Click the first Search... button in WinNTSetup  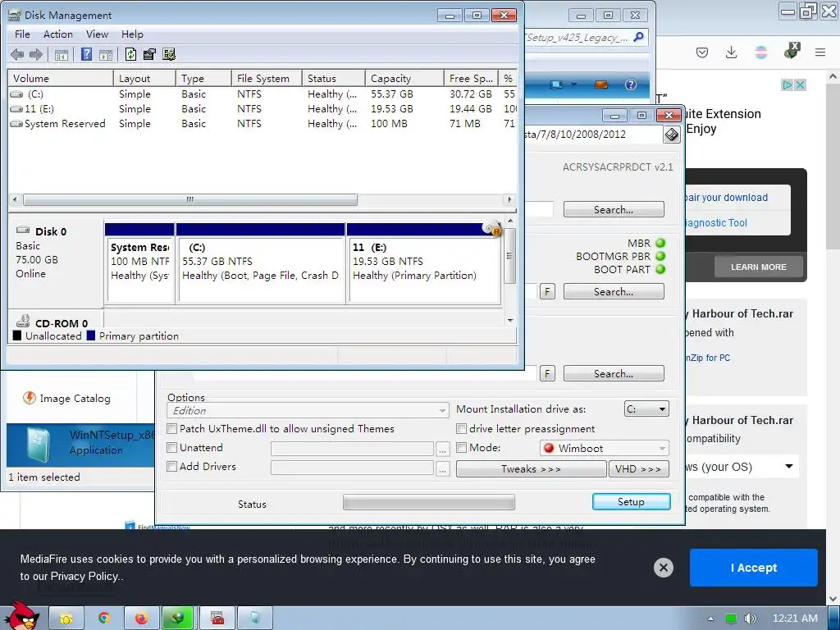click(x=614, y=209)
